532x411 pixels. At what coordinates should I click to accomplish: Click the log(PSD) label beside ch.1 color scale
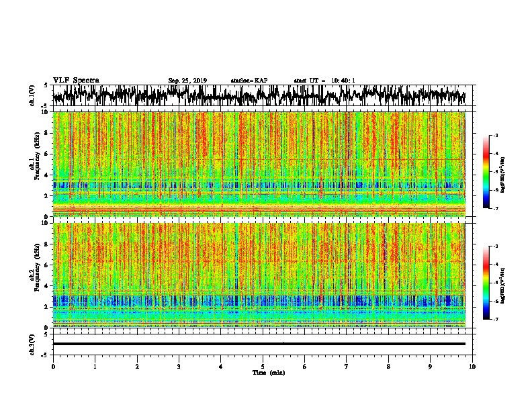[x=503, y=175]
